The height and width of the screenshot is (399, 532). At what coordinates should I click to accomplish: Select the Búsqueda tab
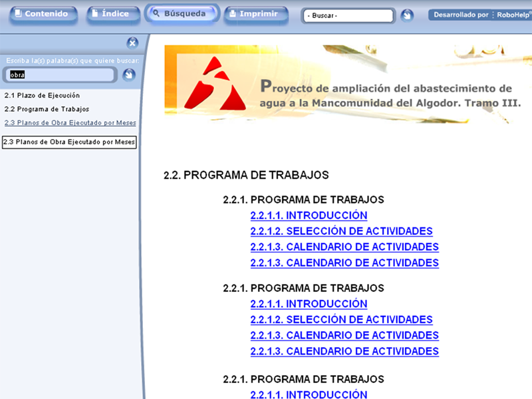pyautogui.click(x=182, y=13)
